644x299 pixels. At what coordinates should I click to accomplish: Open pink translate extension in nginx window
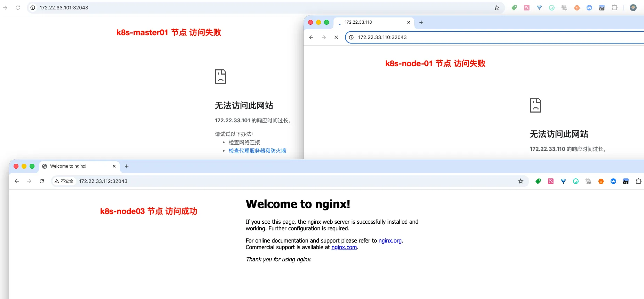(x=551, y=181)
